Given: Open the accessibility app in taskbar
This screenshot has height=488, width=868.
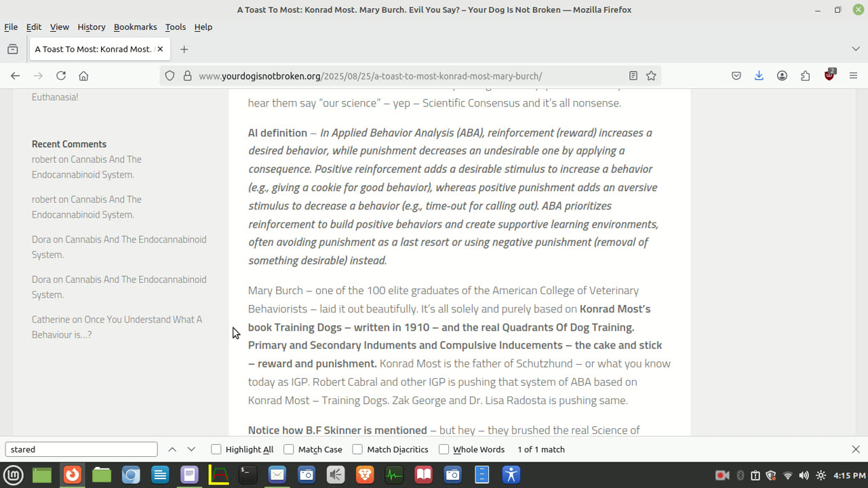Looking at the screenshot, I should point(511,475).
